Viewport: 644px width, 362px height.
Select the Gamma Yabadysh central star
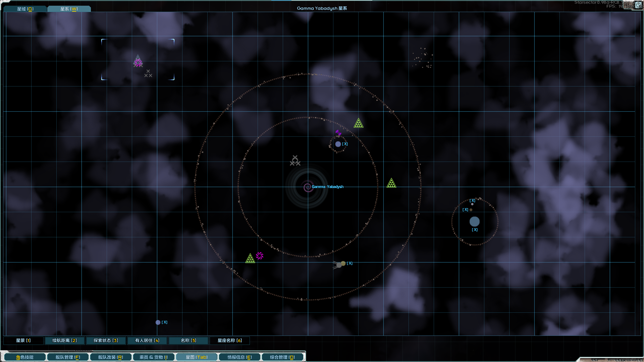[x=308, y=187]
